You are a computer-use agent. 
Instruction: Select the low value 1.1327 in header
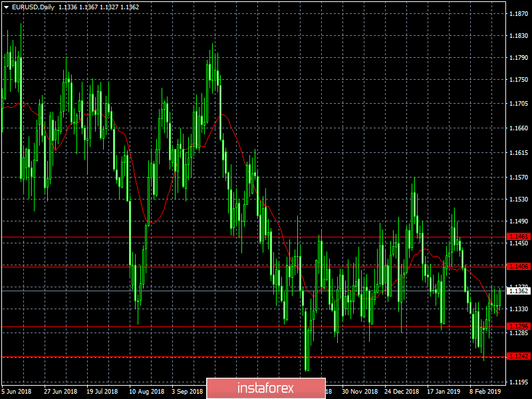click(109, 7)
